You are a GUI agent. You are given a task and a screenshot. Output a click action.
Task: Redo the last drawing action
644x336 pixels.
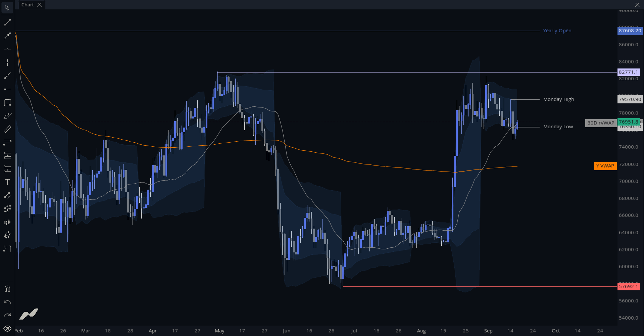pyautogui.click(x=7, y=315)
